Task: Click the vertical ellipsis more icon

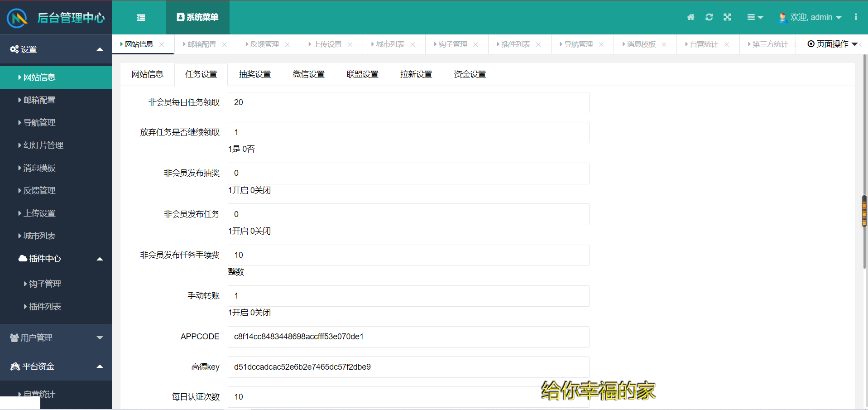Action: [x=855, y=17]
